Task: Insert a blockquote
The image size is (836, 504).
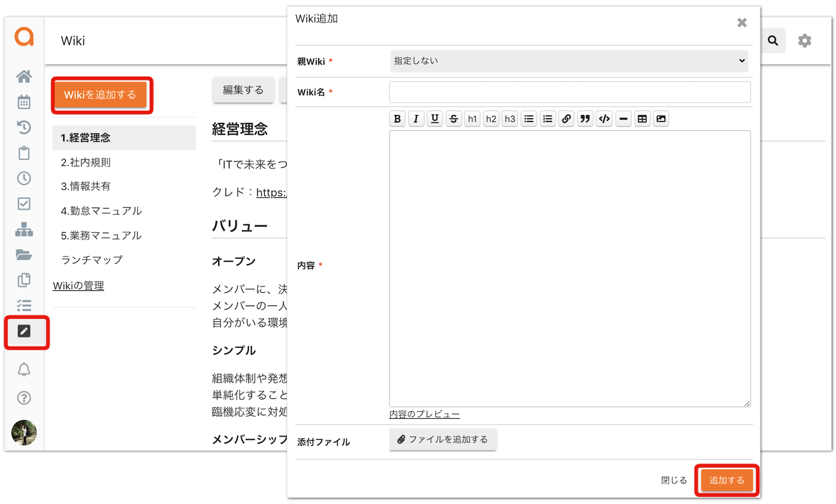Action: click(x=585, y=119)
